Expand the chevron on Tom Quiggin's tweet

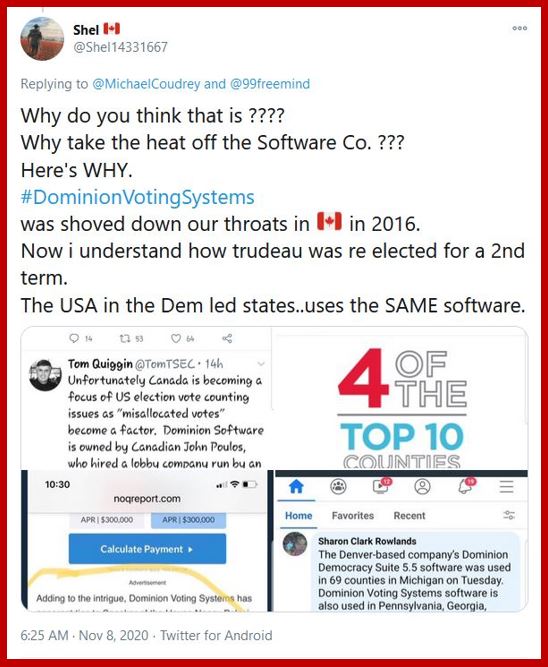261,364
